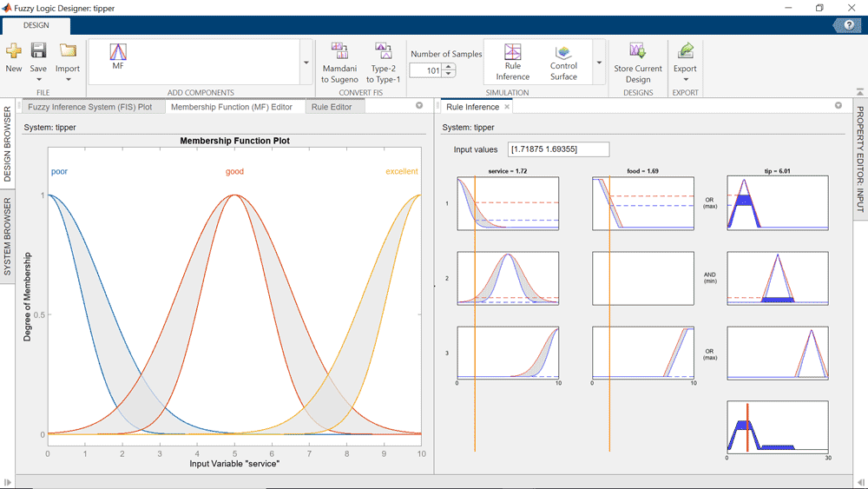
Task: Click rule 2 service plot
Action: point(508,278)
